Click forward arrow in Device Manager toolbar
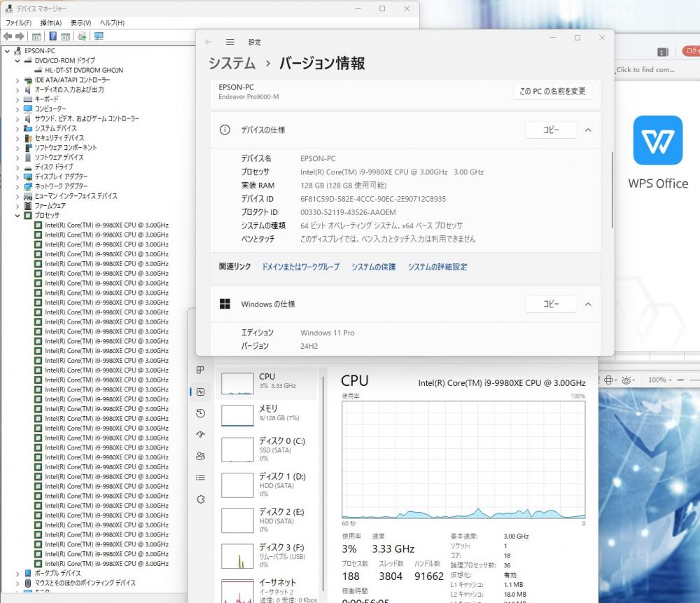700x603 pixels. click(20, 36)
